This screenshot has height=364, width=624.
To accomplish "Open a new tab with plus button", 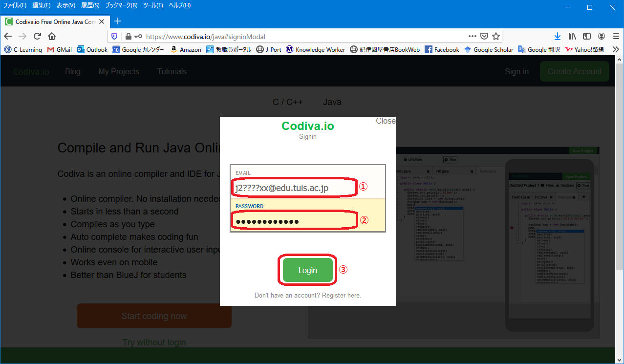I will [118, 21].
